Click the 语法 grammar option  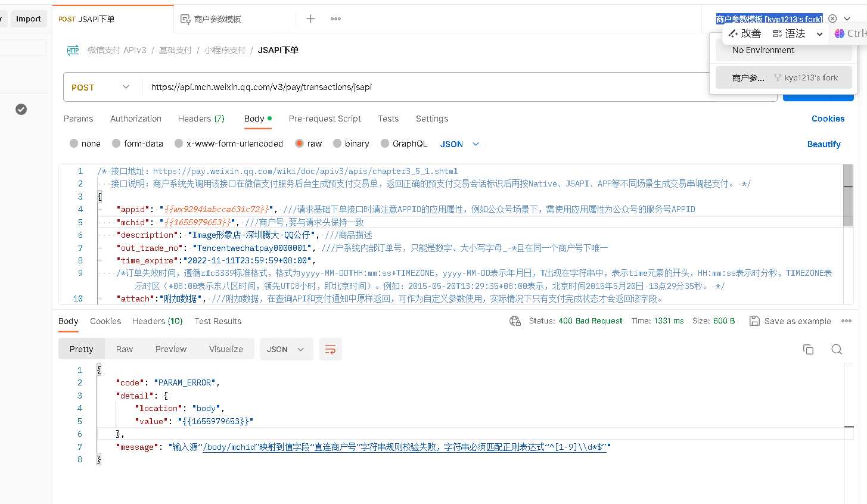(x=788, y=33)
